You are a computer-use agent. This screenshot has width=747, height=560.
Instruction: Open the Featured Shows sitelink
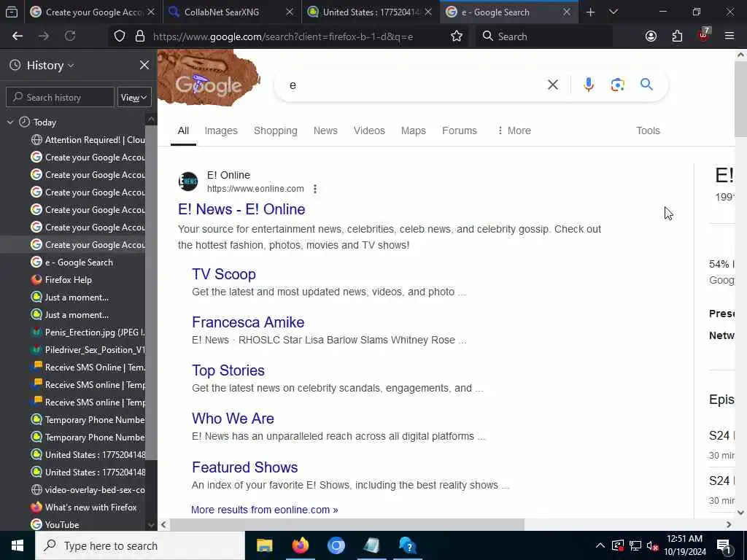tap(245, 467)
